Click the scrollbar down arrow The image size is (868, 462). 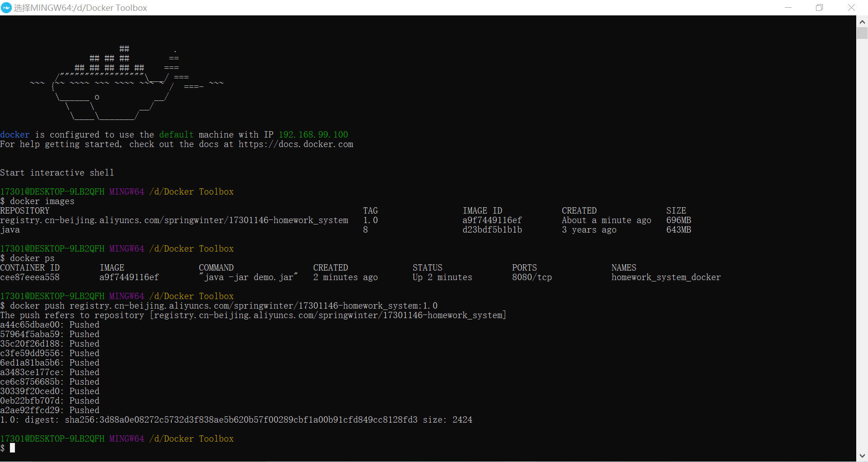(x=863, y=456)
